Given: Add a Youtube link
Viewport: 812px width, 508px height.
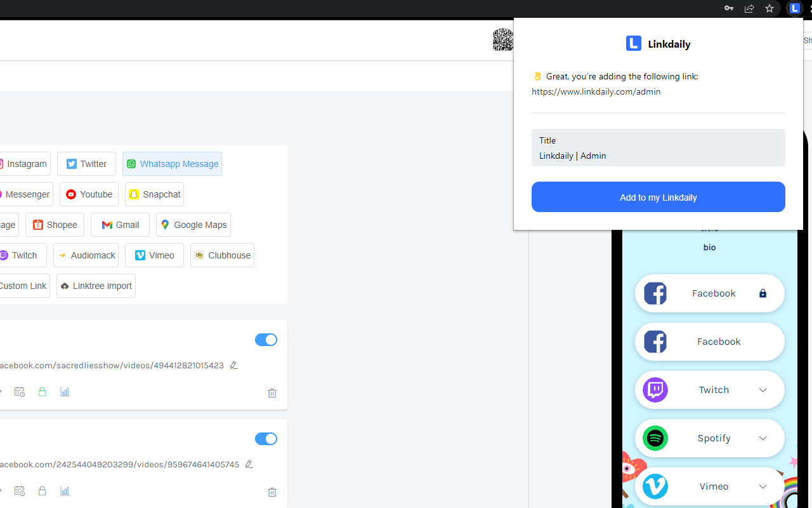Looking at the screenshot, I should click(89, 194).
